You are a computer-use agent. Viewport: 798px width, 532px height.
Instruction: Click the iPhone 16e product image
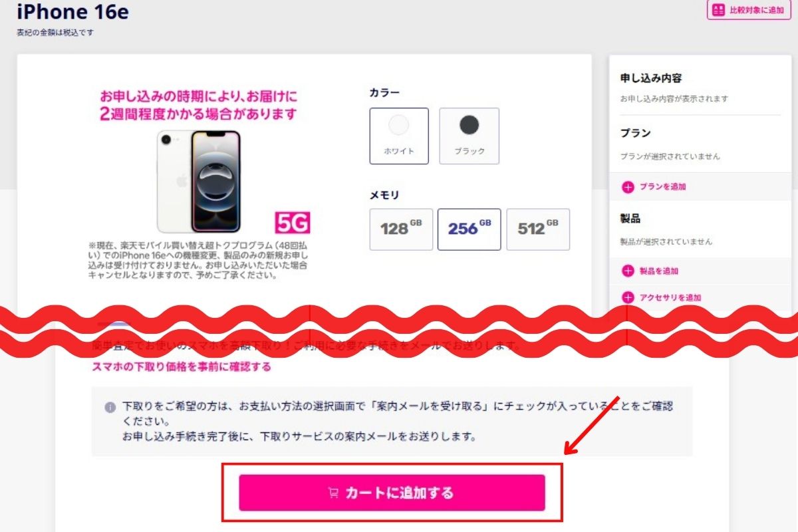click(x=199, y=181)
